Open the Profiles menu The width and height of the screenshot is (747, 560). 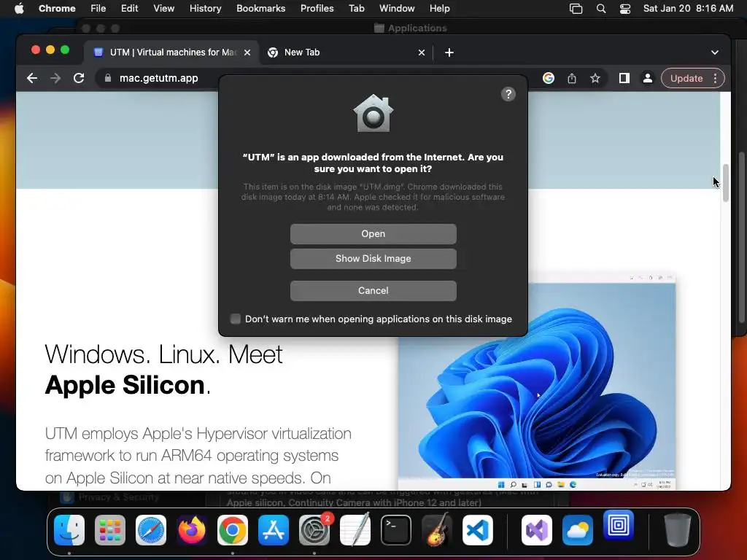tap(317, 8)
